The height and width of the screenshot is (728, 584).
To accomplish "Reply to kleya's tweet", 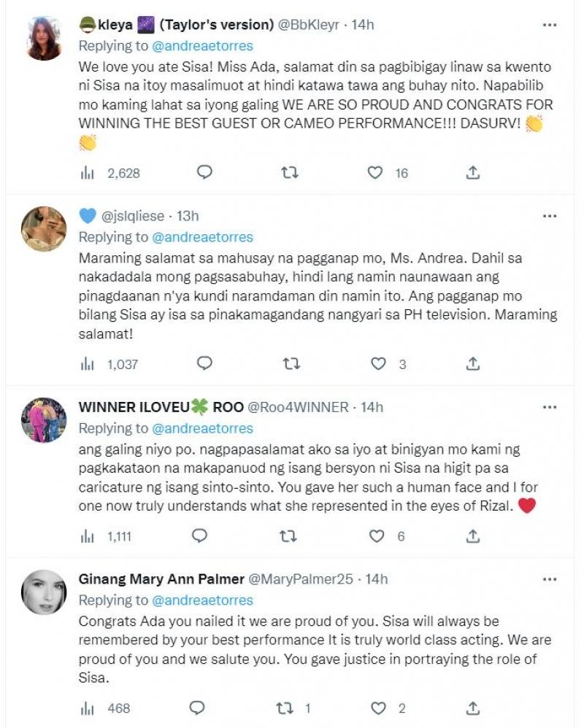I will point(205,173).
